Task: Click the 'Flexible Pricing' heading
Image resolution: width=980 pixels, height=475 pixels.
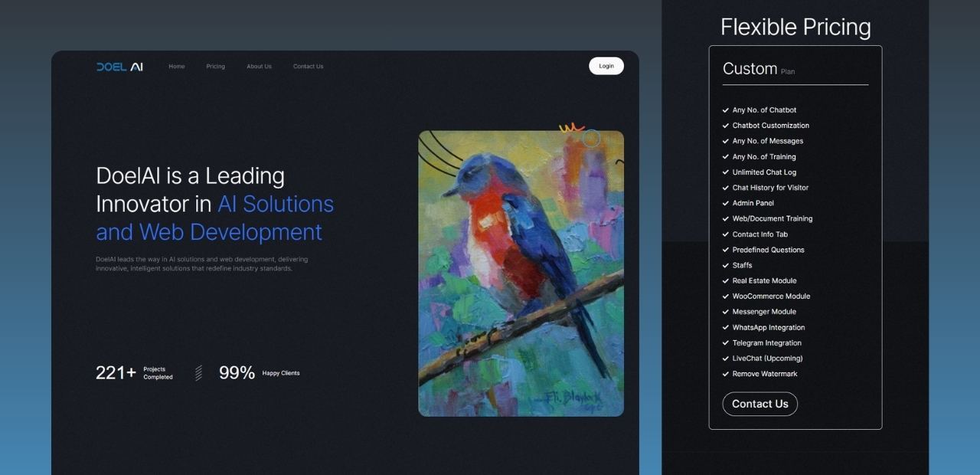Action: pos(795,27)
